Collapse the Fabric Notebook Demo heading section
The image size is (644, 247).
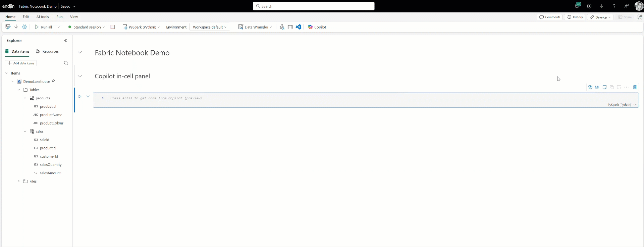80,52
